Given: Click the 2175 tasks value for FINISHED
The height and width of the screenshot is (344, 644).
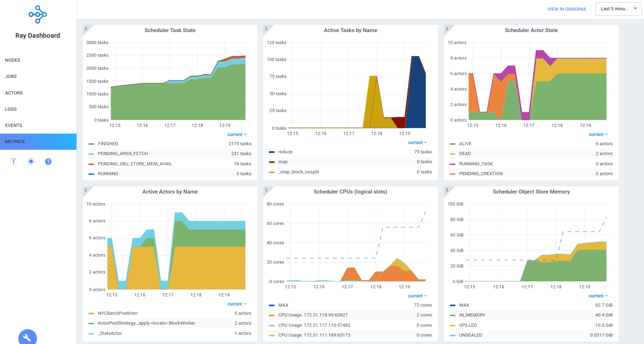Looking at the screenshot, I should point(240,144).
